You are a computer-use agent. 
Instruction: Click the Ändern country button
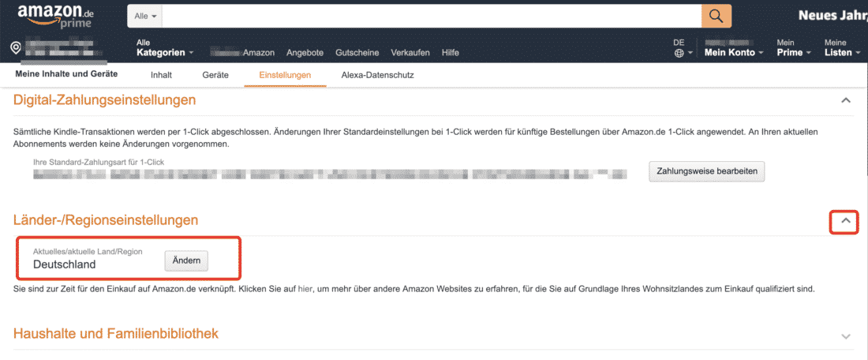pos(186,261)
